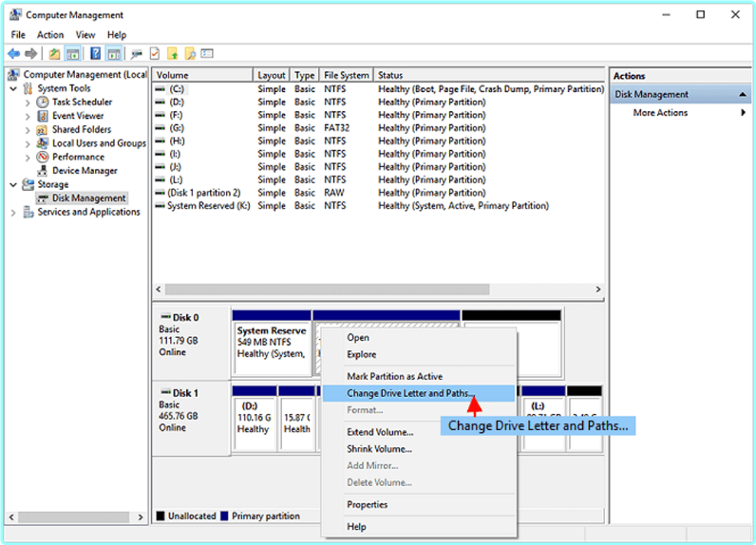
Task: Click the Back arrow toolbar icon
Action: 13,54
